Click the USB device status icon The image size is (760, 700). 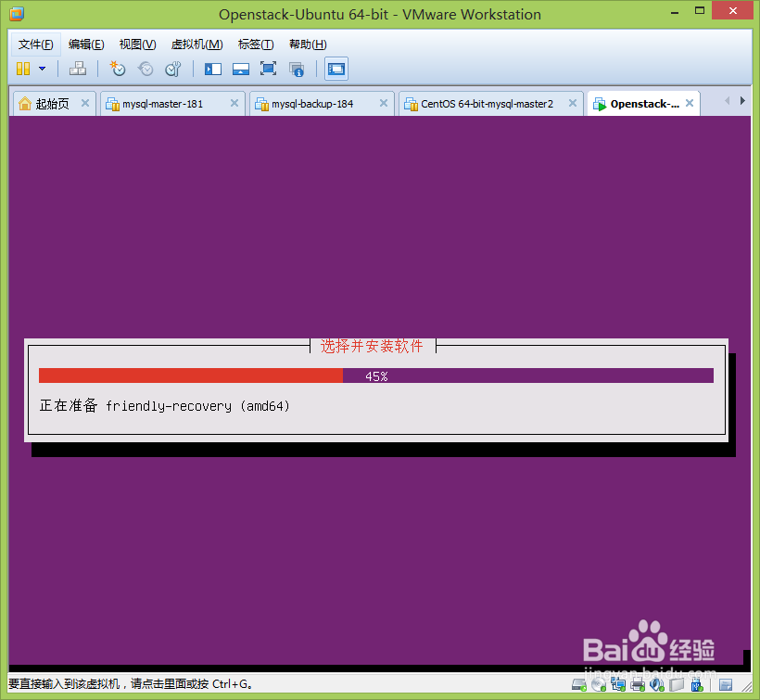click(695, 686)
